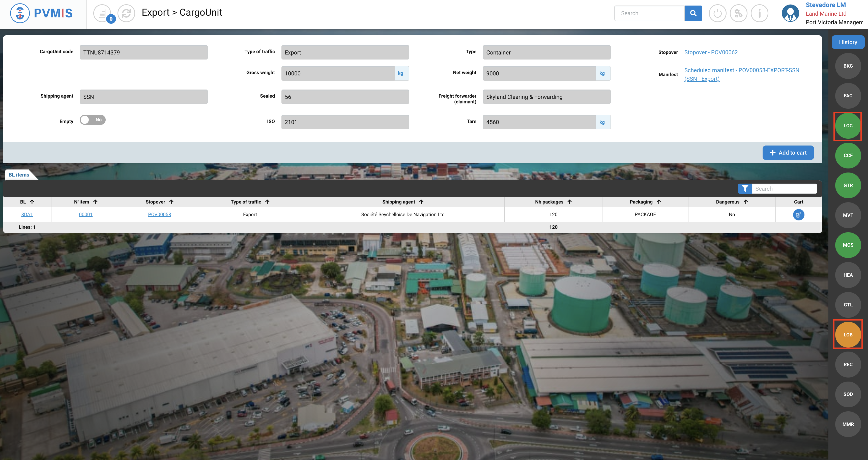Open the settings gears icon
Image resolution: width=868 pixels, height=460 pixels.
(x=738, y=13)
